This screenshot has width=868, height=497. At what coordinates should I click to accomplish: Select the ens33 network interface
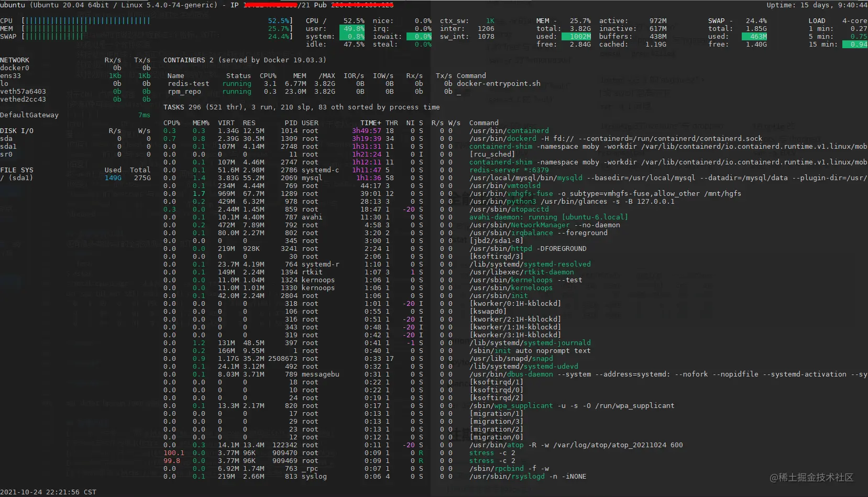click(x=10, y=76)
